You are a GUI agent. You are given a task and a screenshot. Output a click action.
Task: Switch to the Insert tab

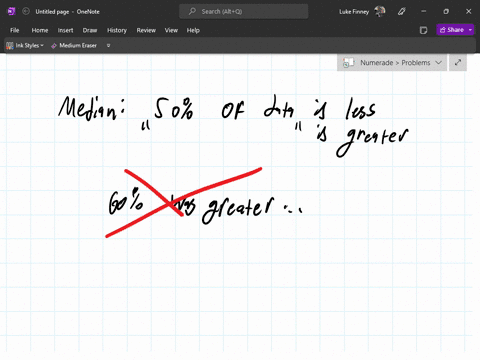[x=65, y=30]
